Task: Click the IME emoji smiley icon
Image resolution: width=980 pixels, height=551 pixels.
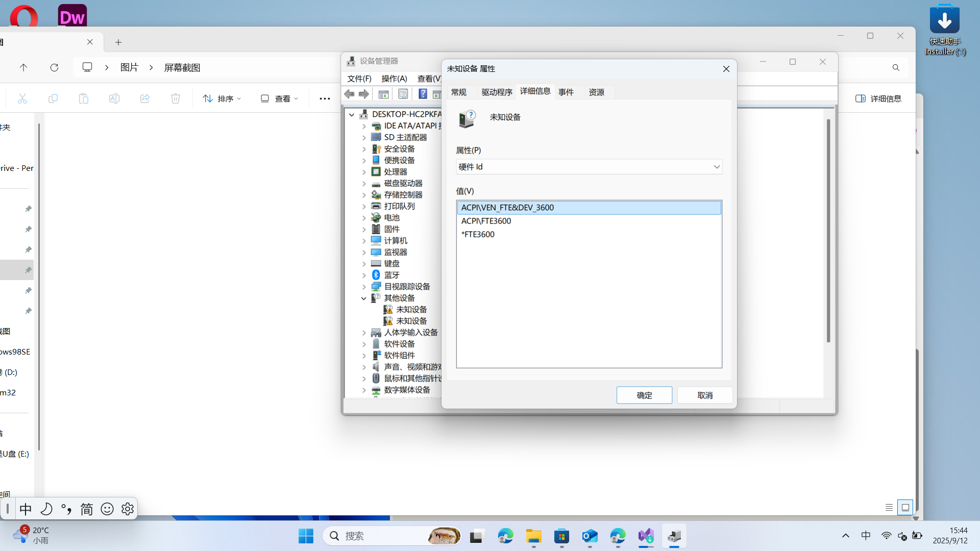Action: point(107,509)
